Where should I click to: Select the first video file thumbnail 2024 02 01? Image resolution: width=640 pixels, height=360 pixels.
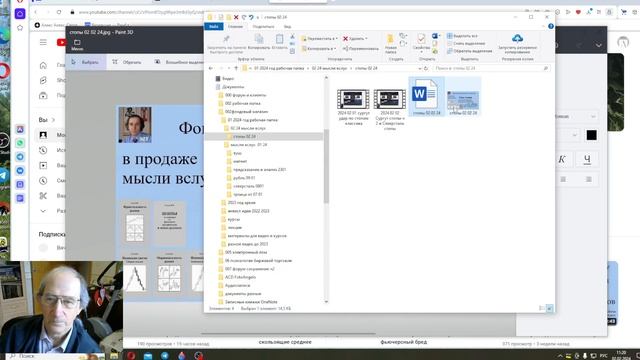(353, 99)
